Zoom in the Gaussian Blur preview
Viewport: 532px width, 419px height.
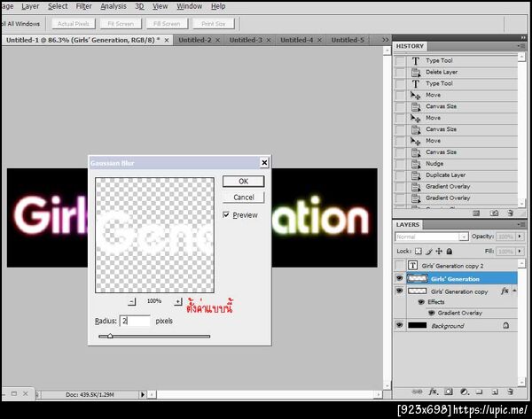[178, 301]
